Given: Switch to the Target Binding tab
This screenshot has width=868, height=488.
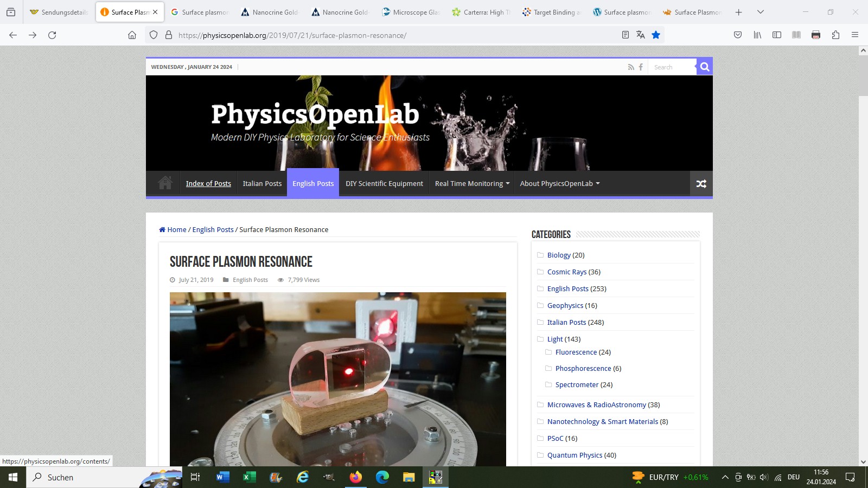Looking at the screenshot, I should coord(552,12).
